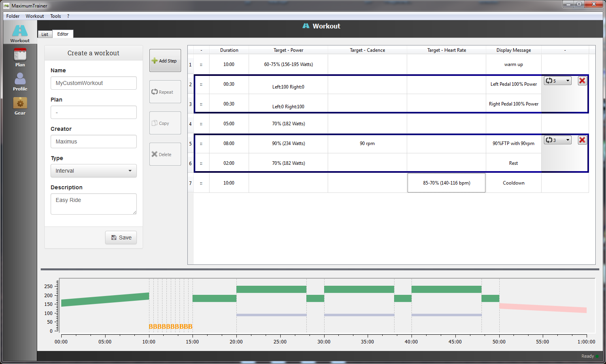Open the 3 repeat count dropdown
Screen dimensions: 606x364
[558, 140]
